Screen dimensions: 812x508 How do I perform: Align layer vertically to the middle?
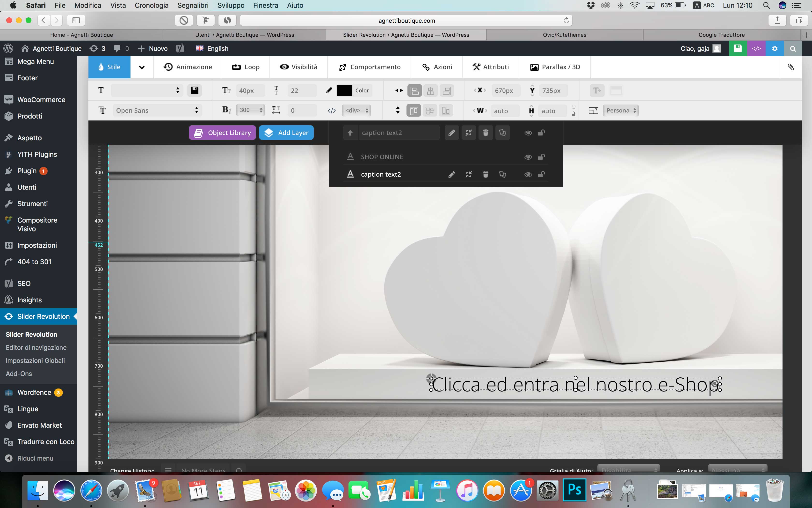coord(430,110)
